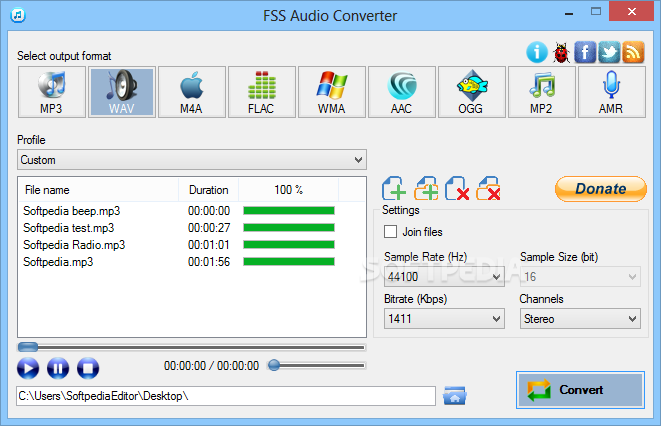Select Softpedia test.mp3 in file list
Viewport: 661px width, 426px height.
point(69,228)
